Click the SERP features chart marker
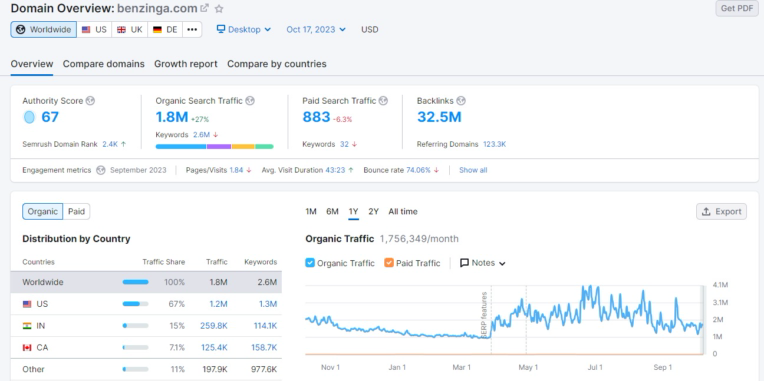The width and height of the screenshot is (764, 381). (484, 314)
